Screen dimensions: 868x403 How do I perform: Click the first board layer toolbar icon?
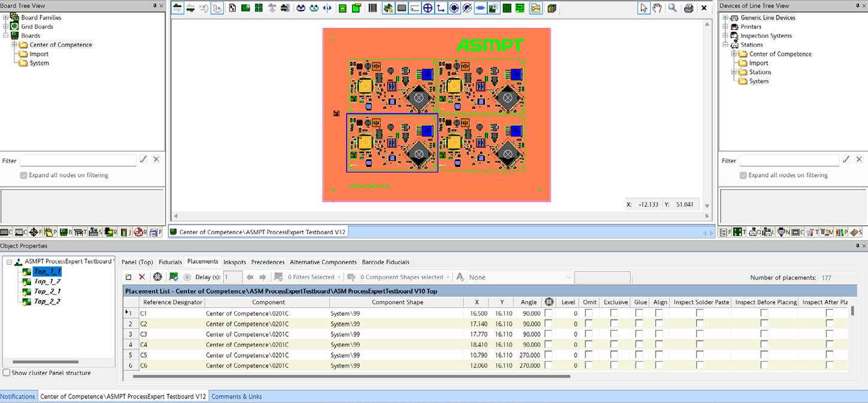pyautogui.click(x=177, y=8)
